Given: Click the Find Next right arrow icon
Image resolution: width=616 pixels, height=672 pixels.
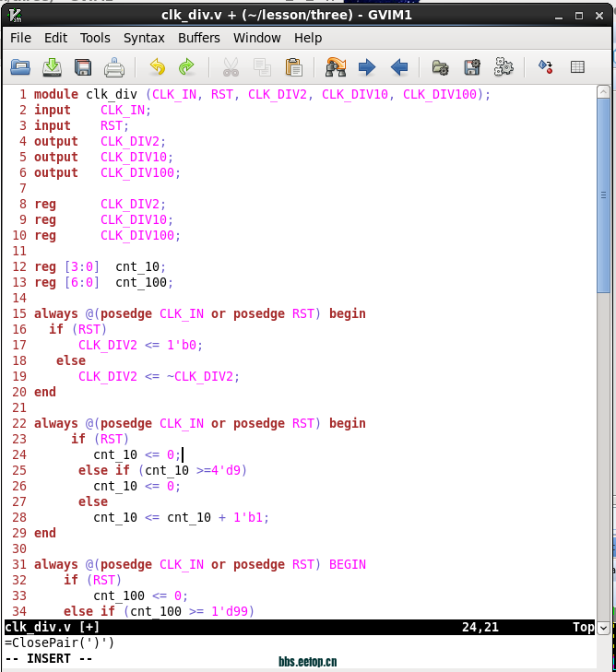Looking at the screenshot, I should (x=367, y=67).
